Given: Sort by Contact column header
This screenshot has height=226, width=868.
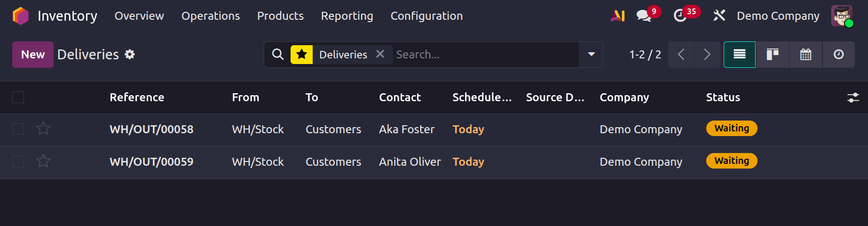Looking at the screenshot, I should [x=400, y=97].
